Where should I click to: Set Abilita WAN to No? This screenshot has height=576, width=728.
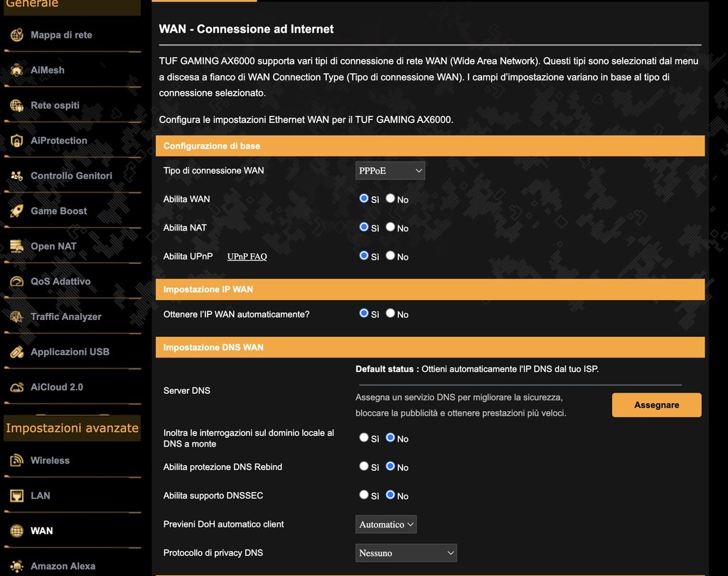[x=390, y=199]
